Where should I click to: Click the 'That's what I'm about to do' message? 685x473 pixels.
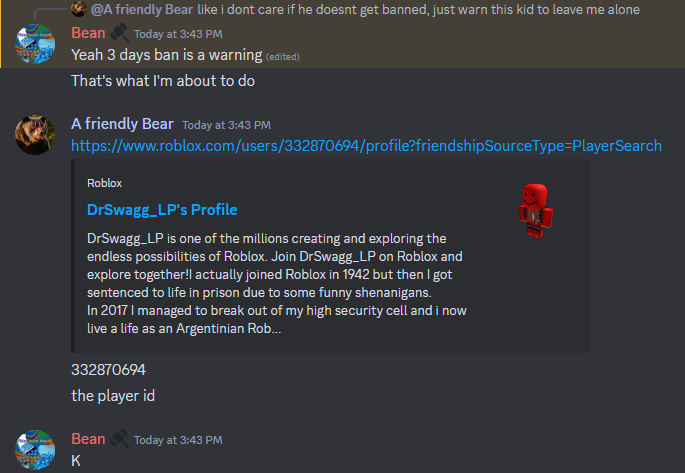point(163,81)
